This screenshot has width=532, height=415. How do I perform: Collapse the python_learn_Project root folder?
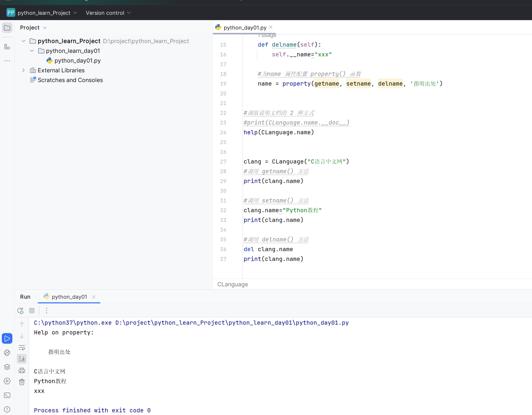click(x=24, y=41)
